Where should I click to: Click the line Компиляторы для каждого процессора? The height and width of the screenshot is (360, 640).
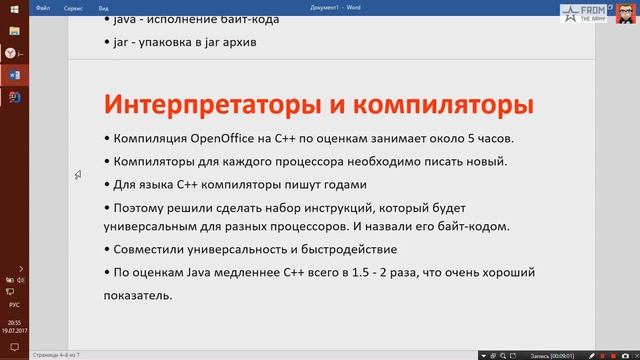point(305,162)
